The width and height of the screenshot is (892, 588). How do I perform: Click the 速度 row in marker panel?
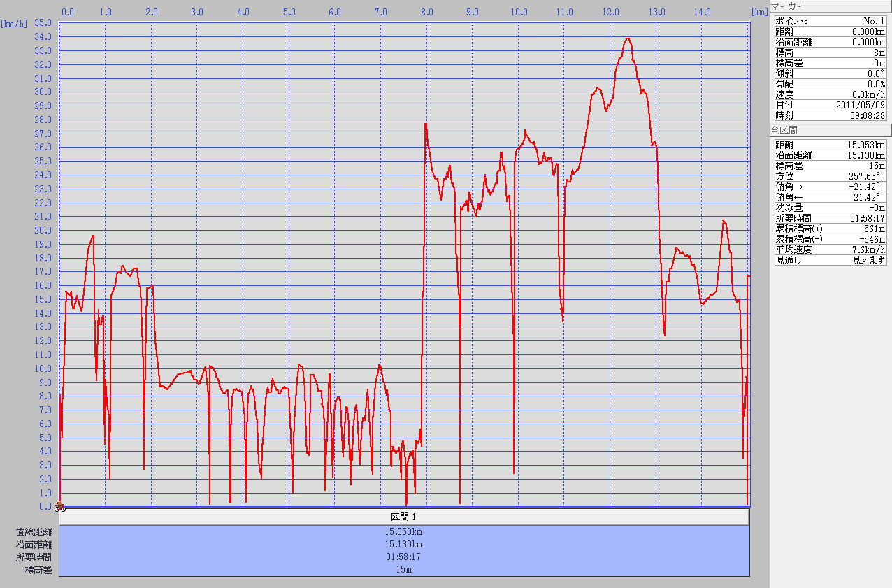[x=830, y=94]
